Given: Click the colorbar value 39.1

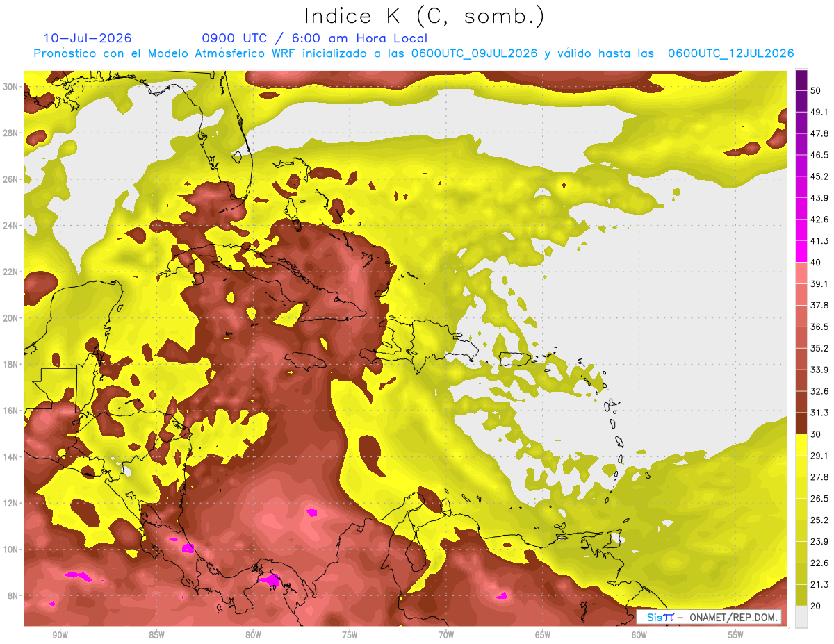Looking at the screenshot, I should [819, 283].
